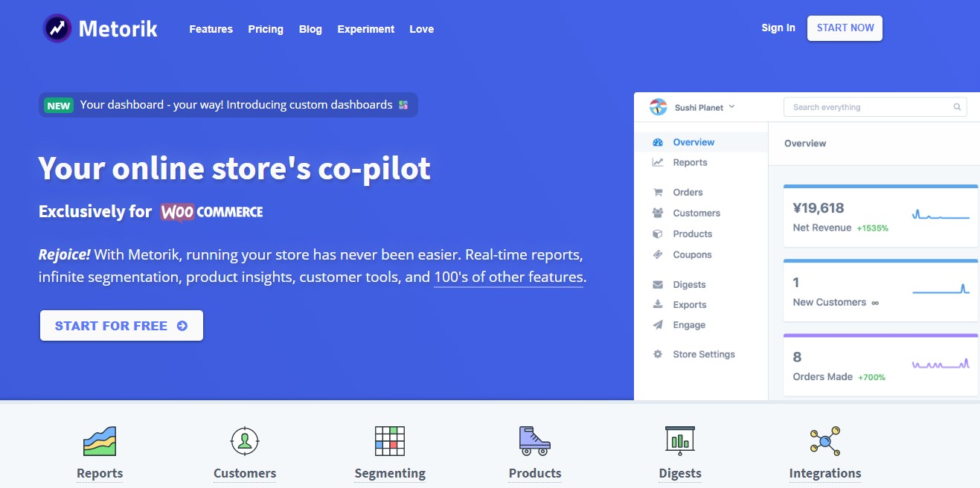Click the Net Revenue ¥19,618 card
The width and height of the screenshot is (980, 488).
point(880,216)
